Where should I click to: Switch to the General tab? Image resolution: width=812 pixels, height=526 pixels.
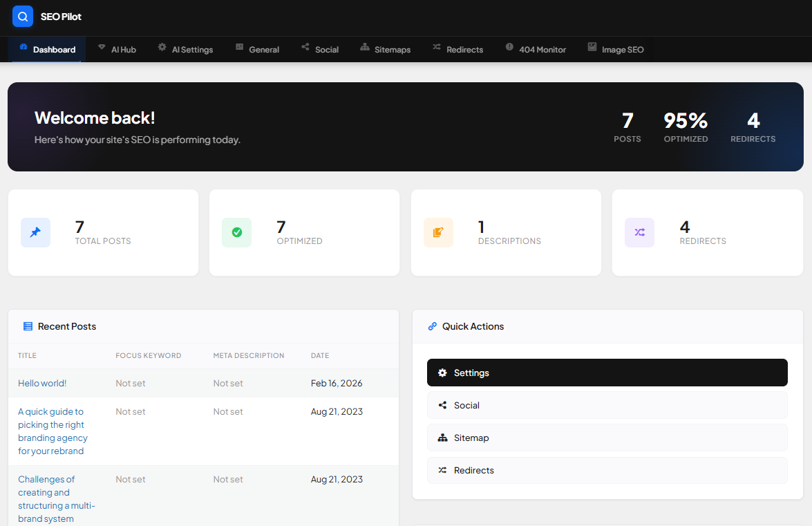click(x=257, y=49)
